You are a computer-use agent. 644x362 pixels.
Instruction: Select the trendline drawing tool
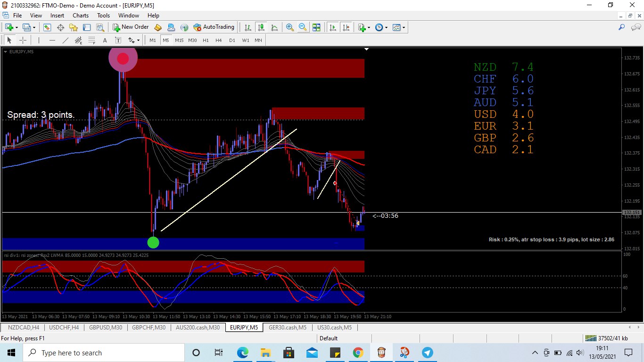coord(66,40)
